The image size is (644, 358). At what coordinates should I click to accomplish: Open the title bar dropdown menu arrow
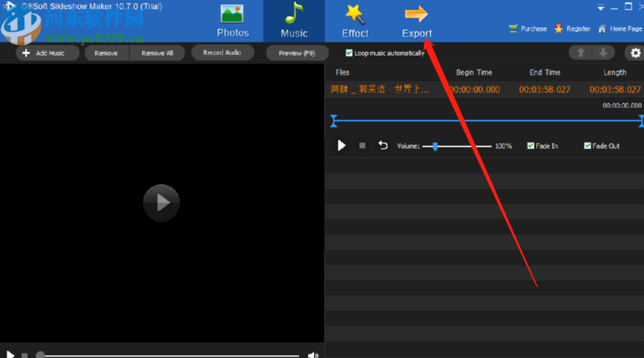click(x=601, y=7)
